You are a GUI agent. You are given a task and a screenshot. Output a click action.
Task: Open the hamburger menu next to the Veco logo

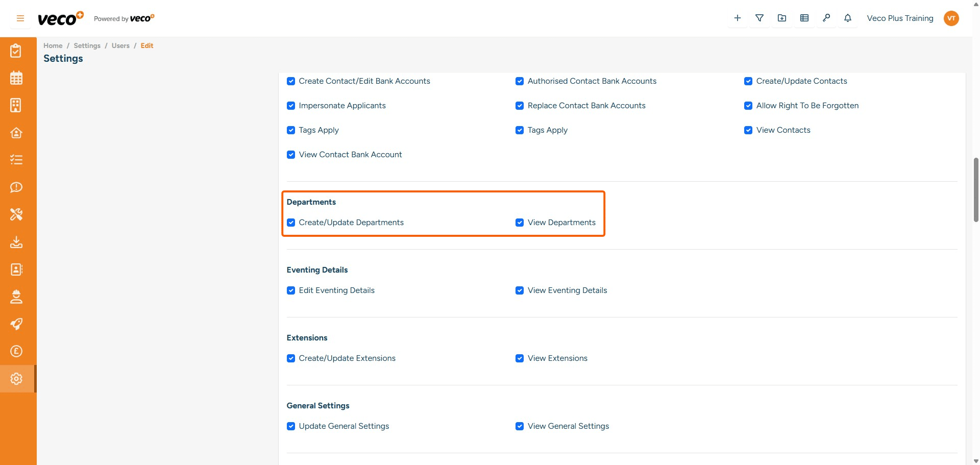tap(20, 18)
